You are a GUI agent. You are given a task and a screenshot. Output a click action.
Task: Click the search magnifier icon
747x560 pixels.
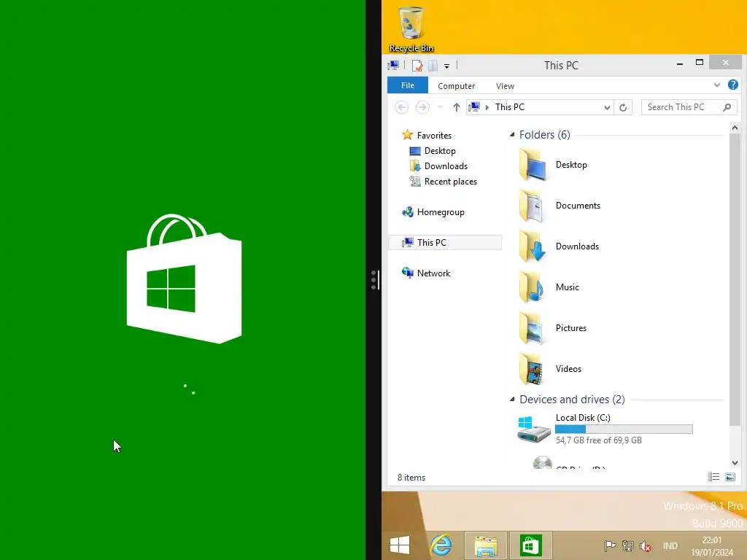(x=727, y=107)
